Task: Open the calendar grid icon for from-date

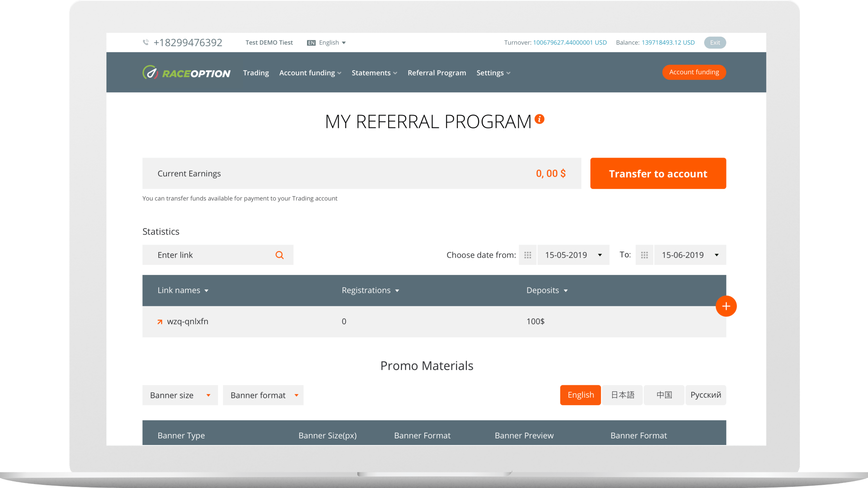Action: [x=527, y=255]
